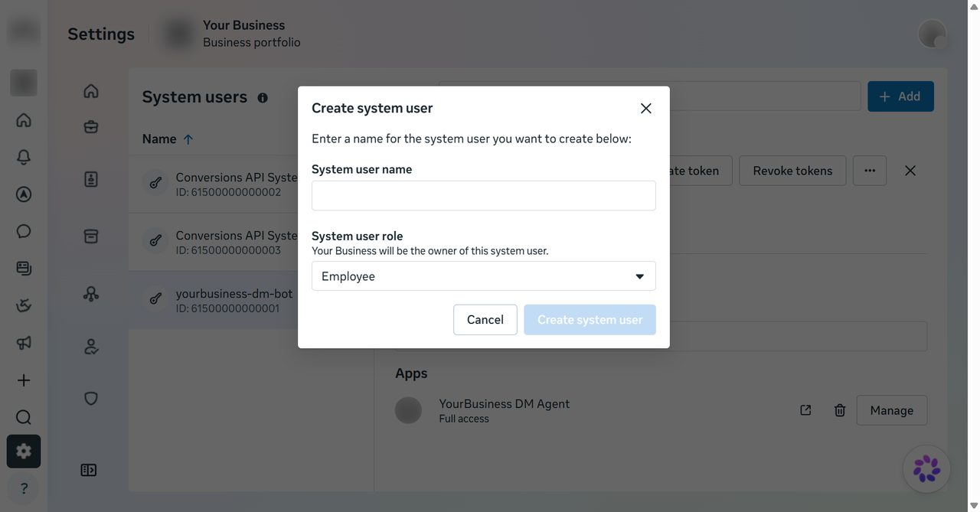Expand the System user role Employee dropdown
This screenshot has width=980, height=512.
tap(484, 276)
